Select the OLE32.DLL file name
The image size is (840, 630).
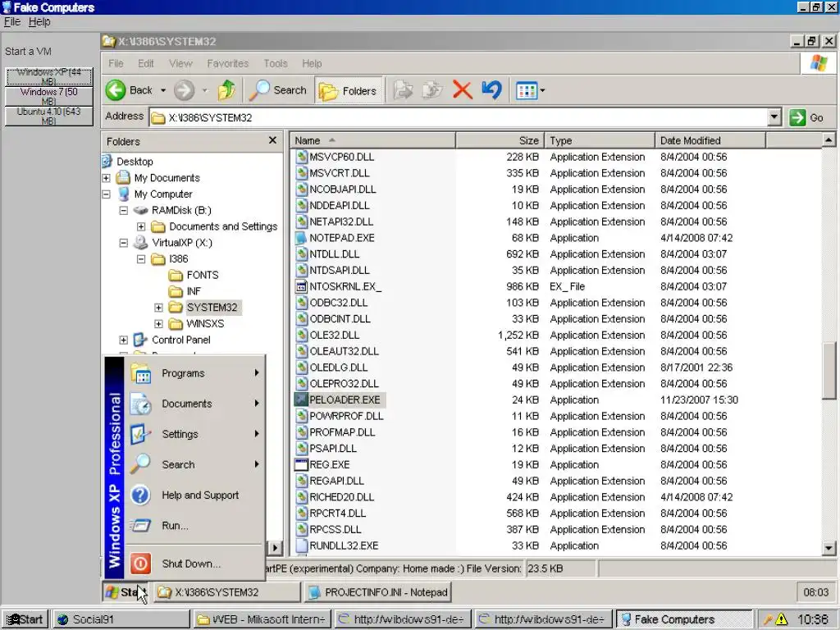tap(335, 336)
